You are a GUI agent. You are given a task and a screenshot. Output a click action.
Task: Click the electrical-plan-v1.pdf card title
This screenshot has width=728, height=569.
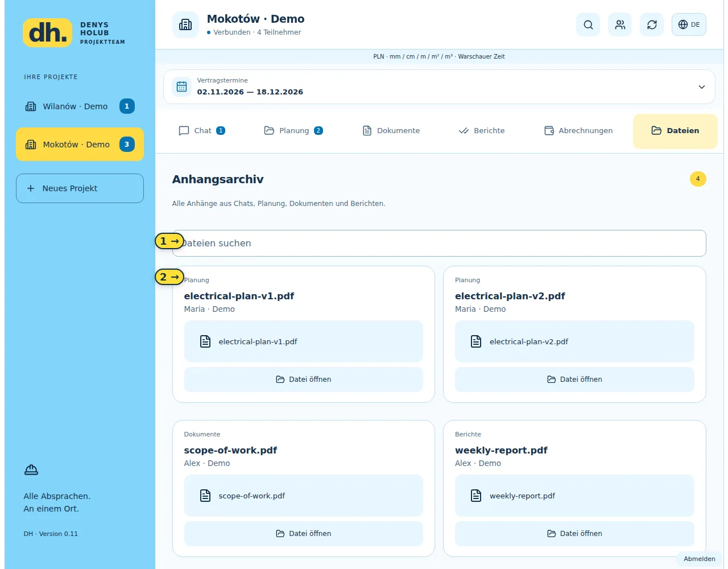[x=239, y=296]
